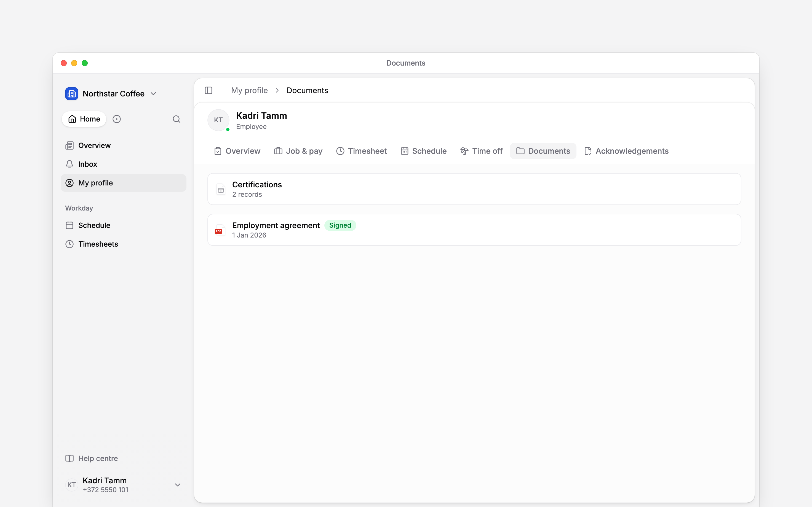
Task: Click the Home button
Action: point(84,119)
